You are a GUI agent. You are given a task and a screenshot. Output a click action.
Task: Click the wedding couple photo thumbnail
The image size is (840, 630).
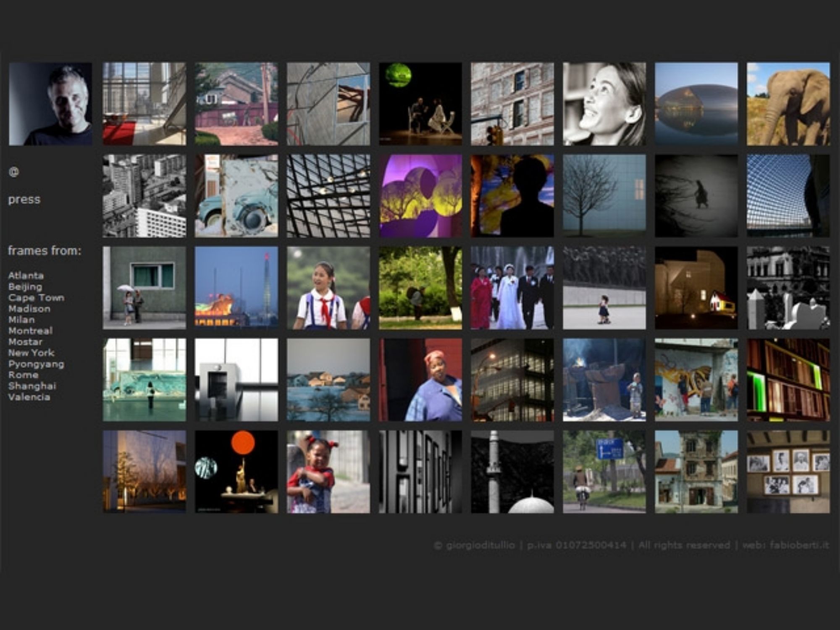click(512, 288)
